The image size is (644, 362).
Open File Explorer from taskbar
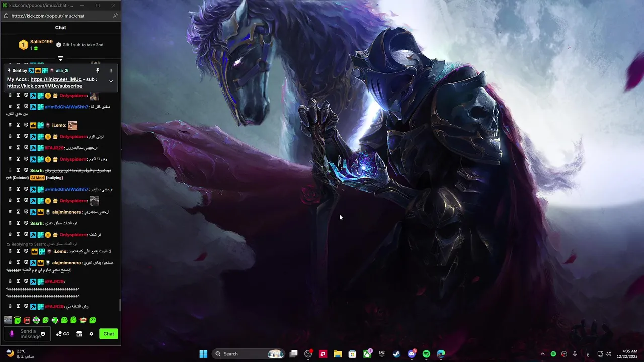338,354
